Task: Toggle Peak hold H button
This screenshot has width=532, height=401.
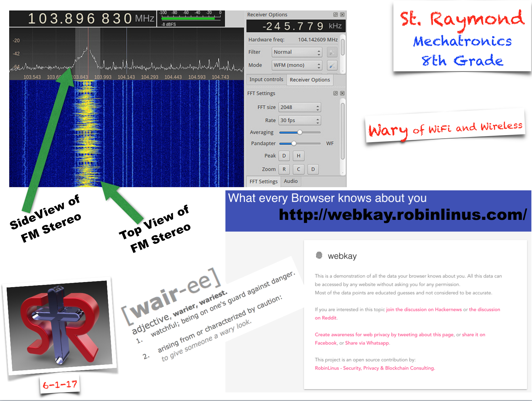Action: tap(298, 156)
